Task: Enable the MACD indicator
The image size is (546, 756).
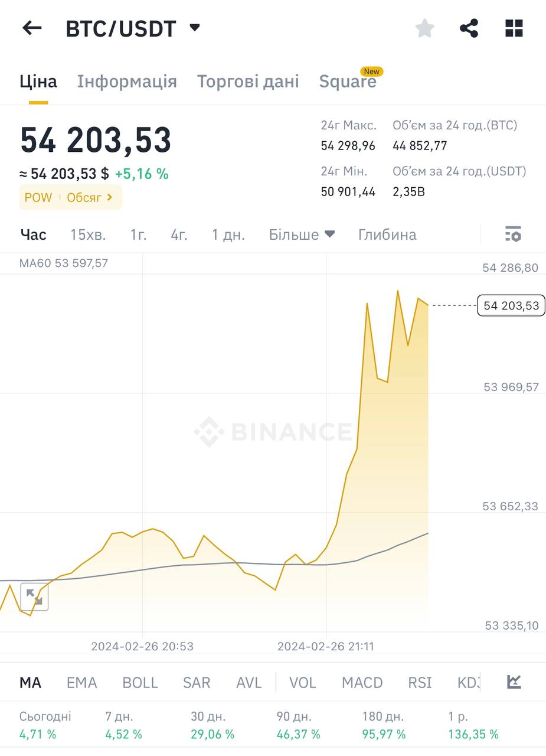Action: pyautogui.click(x=362, y=683)
